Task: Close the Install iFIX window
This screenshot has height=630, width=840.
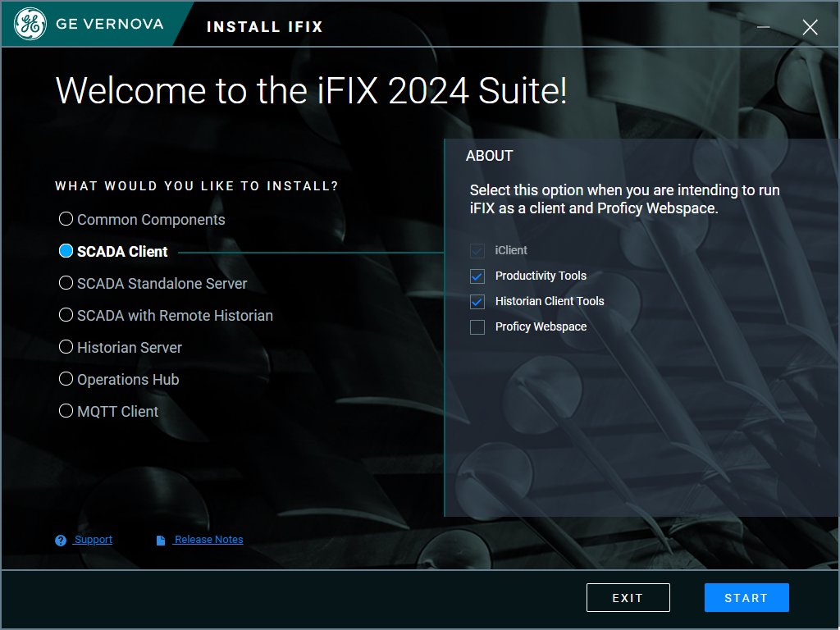Action: [x=810, y=27]
